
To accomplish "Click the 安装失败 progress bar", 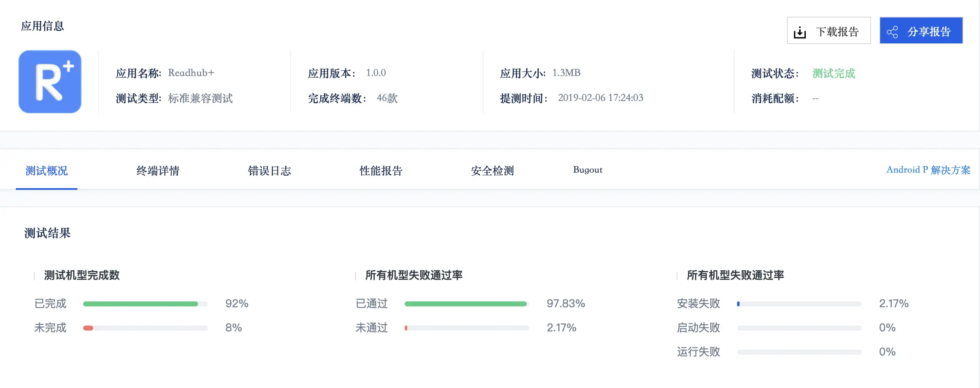I will click(799, 304).
